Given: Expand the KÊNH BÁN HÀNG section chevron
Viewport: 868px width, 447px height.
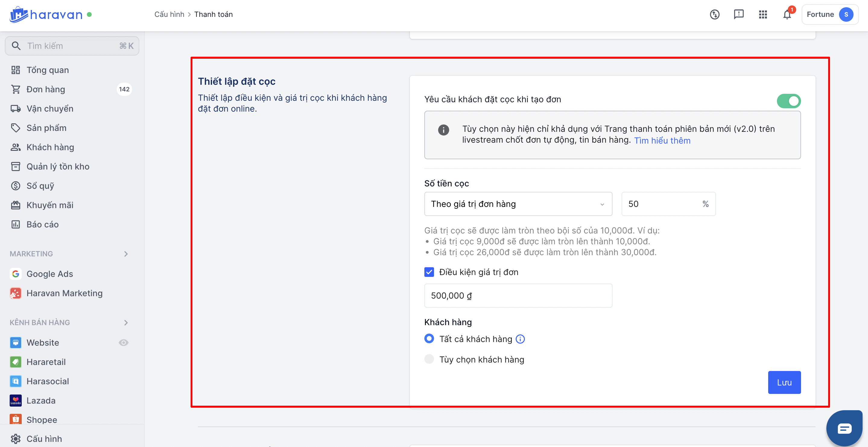Looking at the screenshot, I should tap(126, 322).
